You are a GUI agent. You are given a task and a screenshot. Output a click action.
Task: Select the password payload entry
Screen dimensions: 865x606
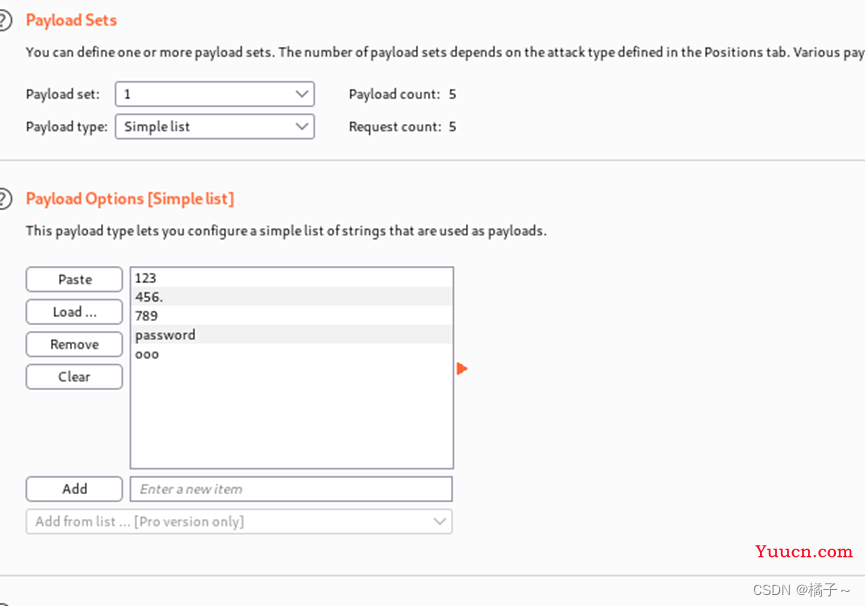pos(292,335)
